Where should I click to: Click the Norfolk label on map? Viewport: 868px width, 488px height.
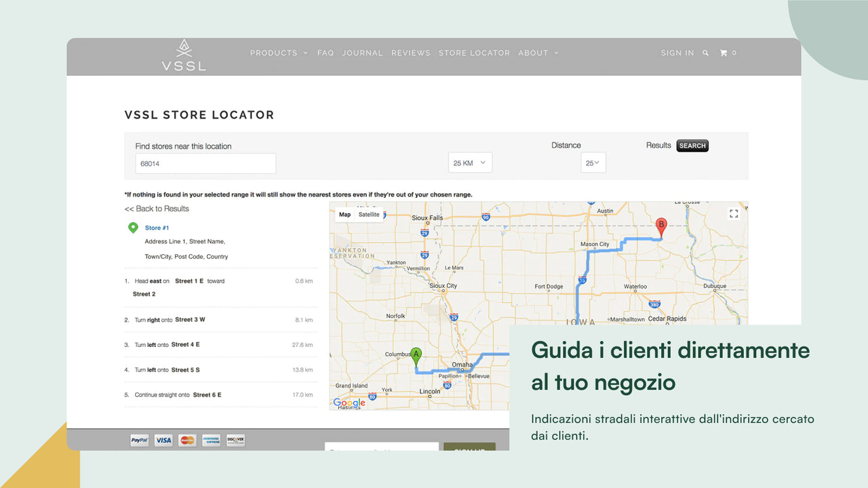pyautogui.click(x=395, y=316)
